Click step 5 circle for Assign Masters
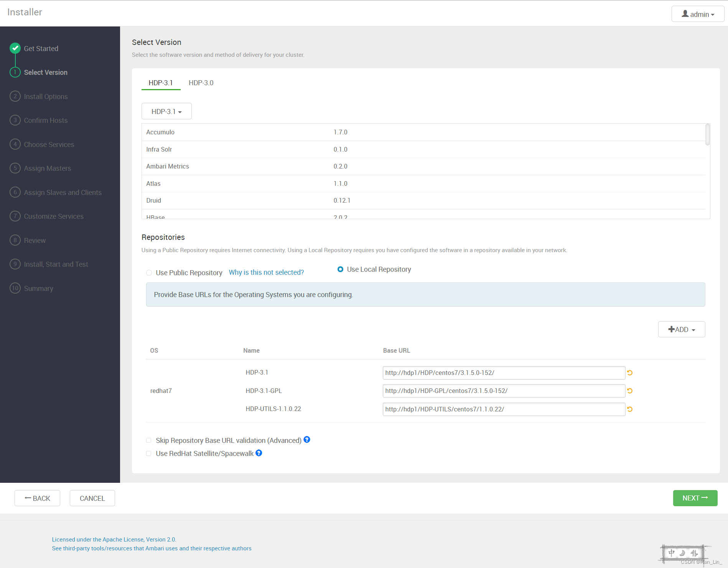This screenshot has height=568, width=728. [15, 168]
